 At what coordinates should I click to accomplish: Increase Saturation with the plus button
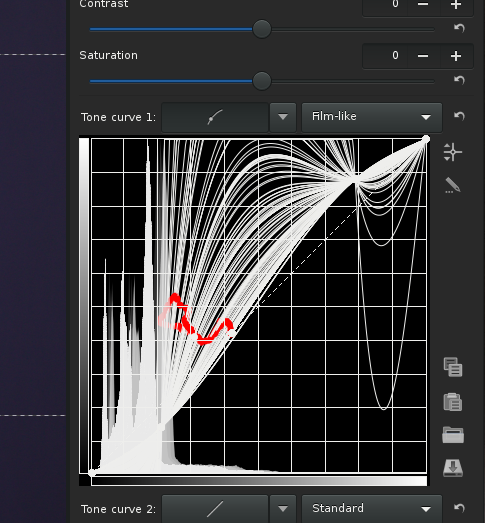point(456,56)
